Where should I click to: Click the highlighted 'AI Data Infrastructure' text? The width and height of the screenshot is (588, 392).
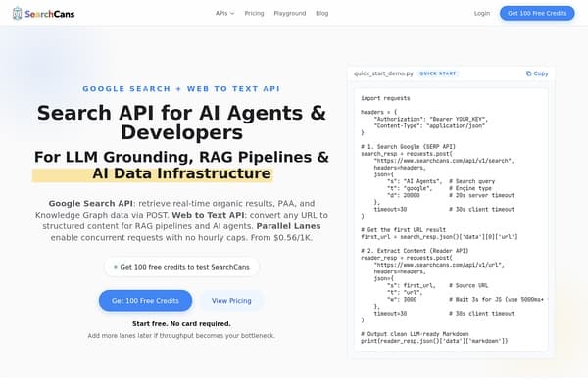coord(181,173)
